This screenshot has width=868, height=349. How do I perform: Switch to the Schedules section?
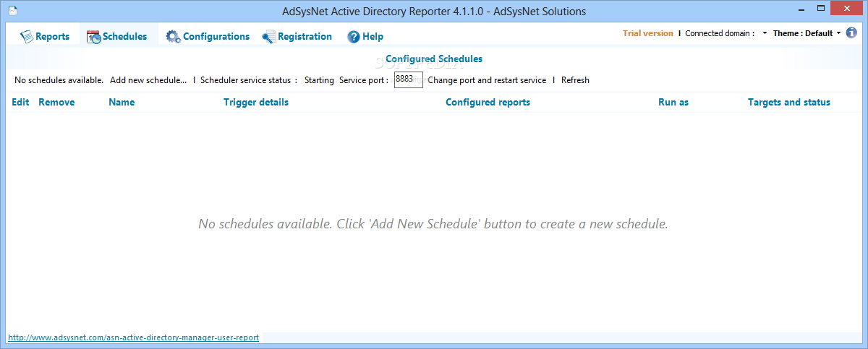click(117, 36)
